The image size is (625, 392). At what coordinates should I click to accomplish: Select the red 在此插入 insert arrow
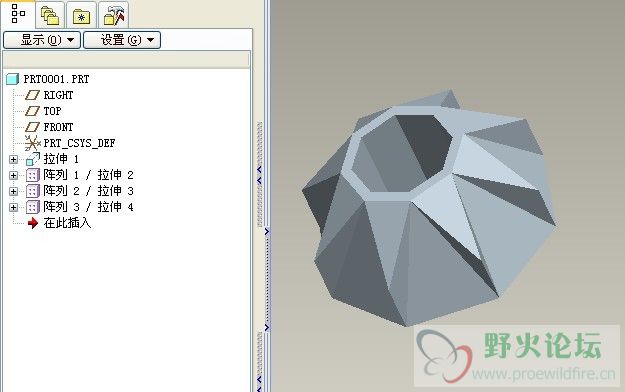pos(33,223)
